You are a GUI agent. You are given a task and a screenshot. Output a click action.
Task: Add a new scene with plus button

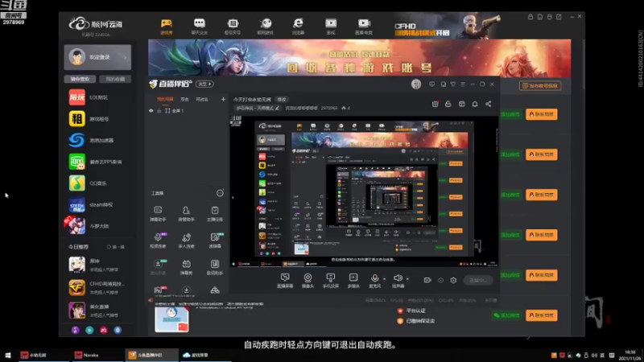click(223, 99)
